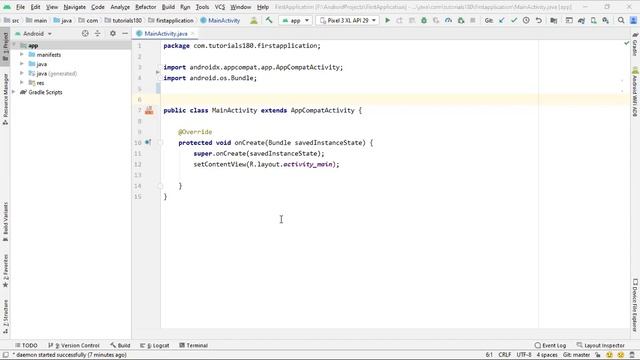Click the 4 spaces indent status entry

click(x=547, y=355)
